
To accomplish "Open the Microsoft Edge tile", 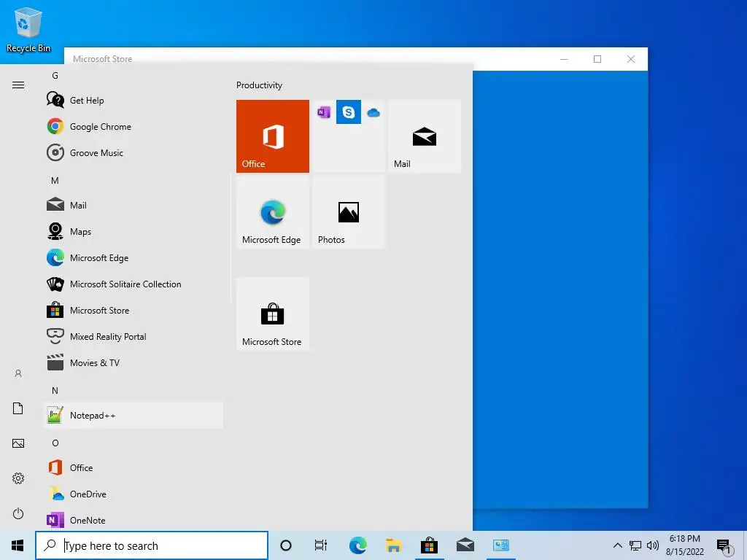I will tap(273, 212).
